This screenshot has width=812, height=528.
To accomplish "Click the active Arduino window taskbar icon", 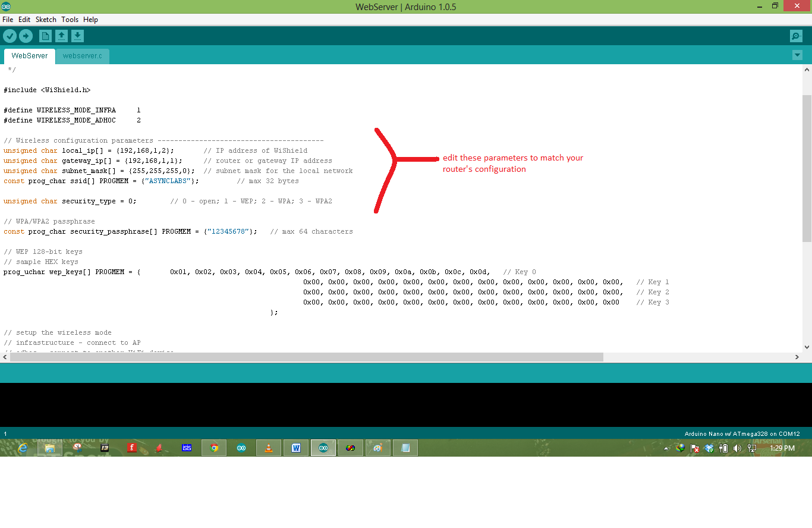I will (x=323, y=448).
